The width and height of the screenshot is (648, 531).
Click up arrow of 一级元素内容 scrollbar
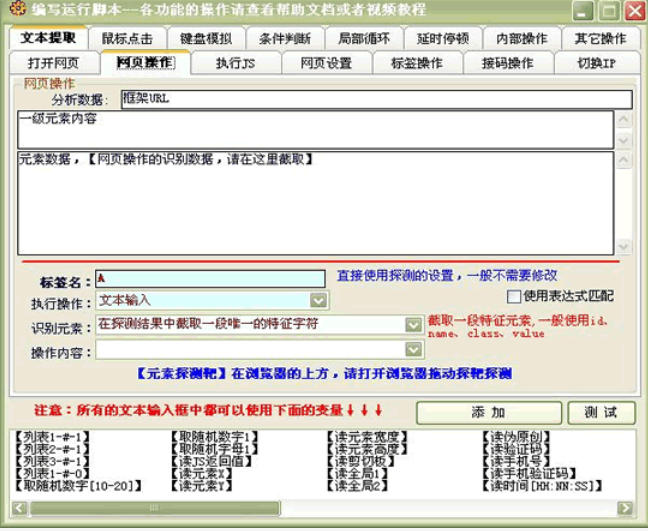click(624, 118)
